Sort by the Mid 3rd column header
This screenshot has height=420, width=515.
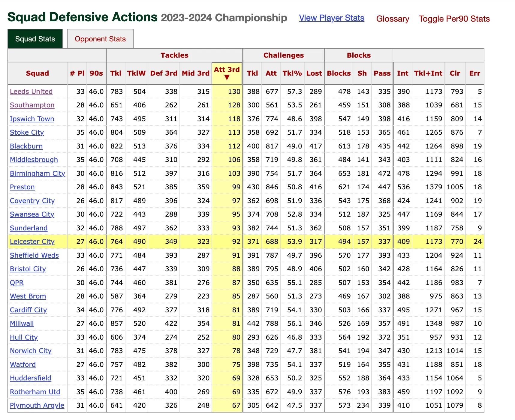(196, 73)
